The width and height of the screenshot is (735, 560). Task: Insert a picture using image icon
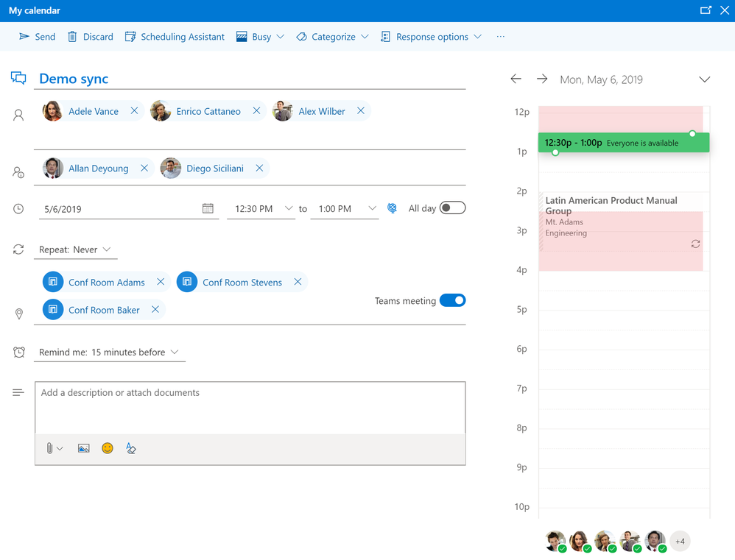click(83, 449)
